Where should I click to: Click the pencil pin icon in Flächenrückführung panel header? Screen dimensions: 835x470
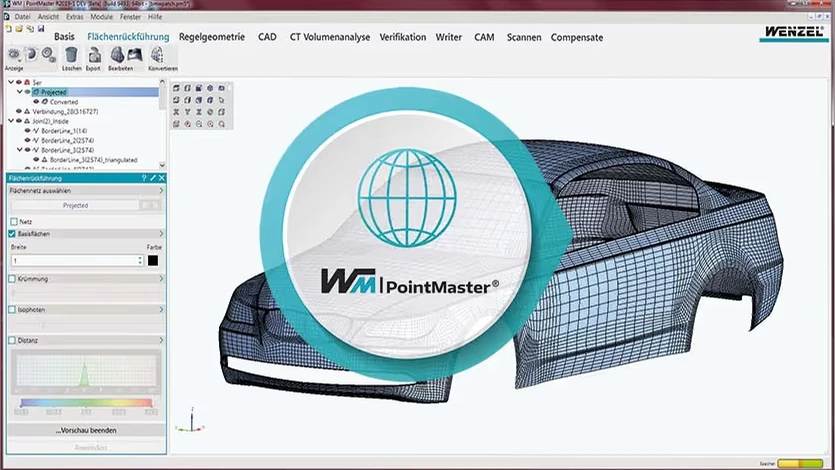pyautogui.click(x=153, y=178)
